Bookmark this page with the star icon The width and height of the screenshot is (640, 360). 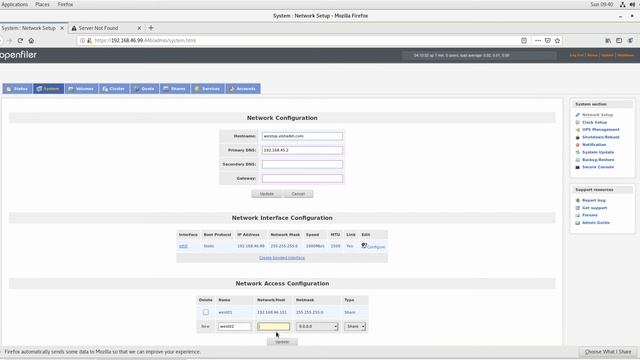[557, 40]
